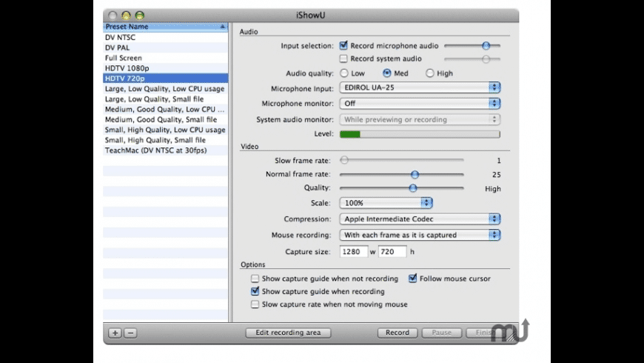Click the audio Level meter
Screen dimensions: 644x363
(420, 134)
